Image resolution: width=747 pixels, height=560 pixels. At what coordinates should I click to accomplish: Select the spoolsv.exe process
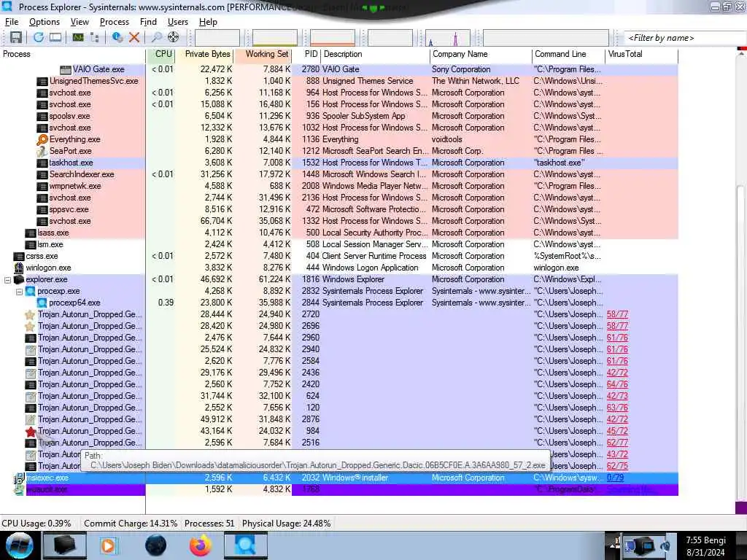pyautogui.click(x=69, y=116)
